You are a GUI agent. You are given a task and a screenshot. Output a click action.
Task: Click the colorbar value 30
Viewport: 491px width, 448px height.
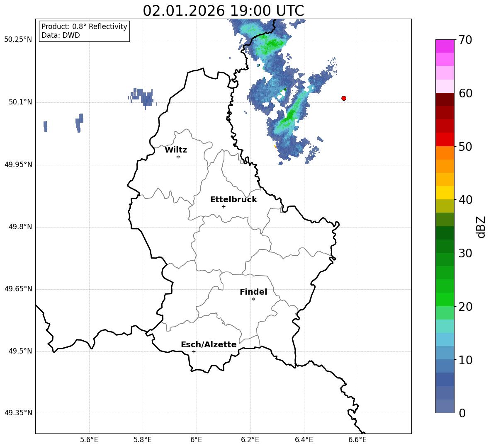pos(465,253)
